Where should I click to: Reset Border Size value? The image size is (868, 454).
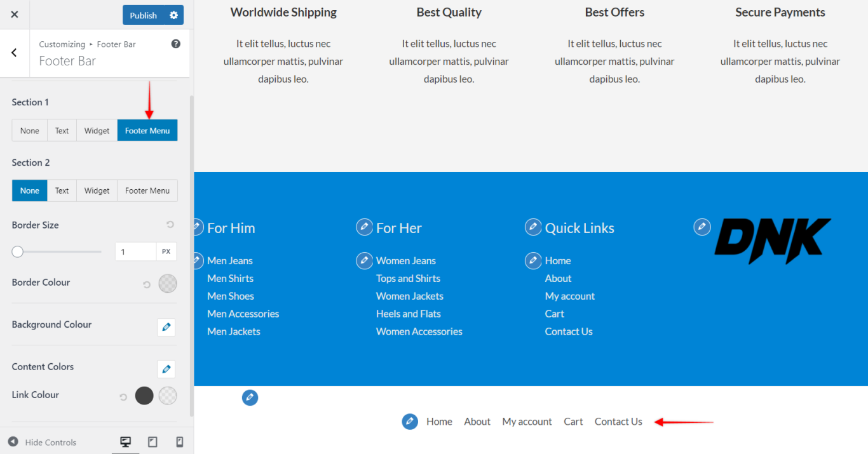[x=170, y=225]
